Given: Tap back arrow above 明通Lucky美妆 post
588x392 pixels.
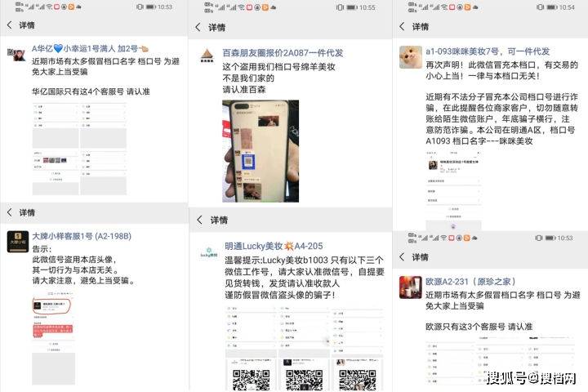Looking at the screenshot, I should coord(200,220).
